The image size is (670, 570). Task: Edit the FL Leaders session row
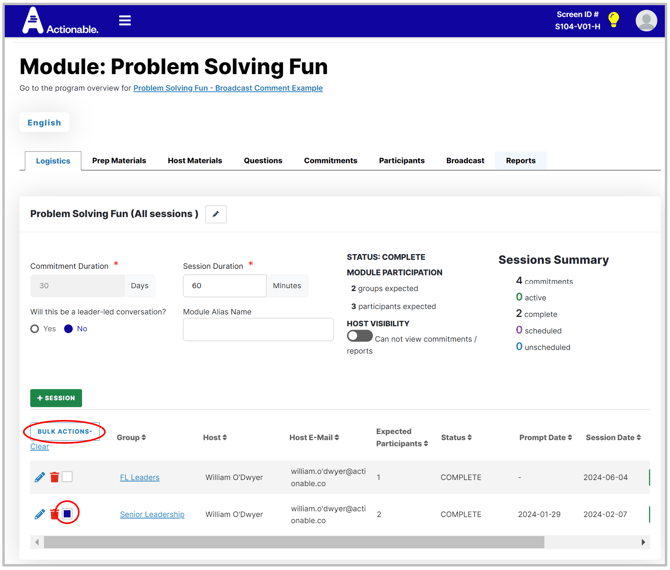pos(40,477)
